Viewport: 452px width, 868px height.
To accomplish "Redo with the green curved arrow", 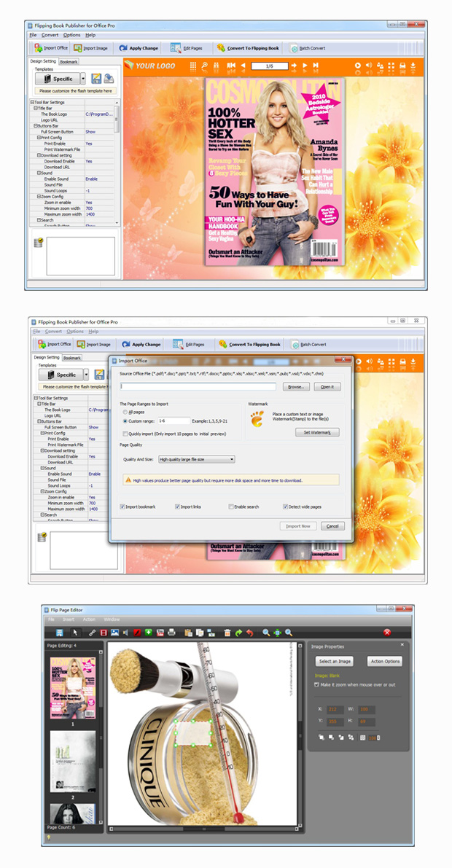I will (238, 632).
